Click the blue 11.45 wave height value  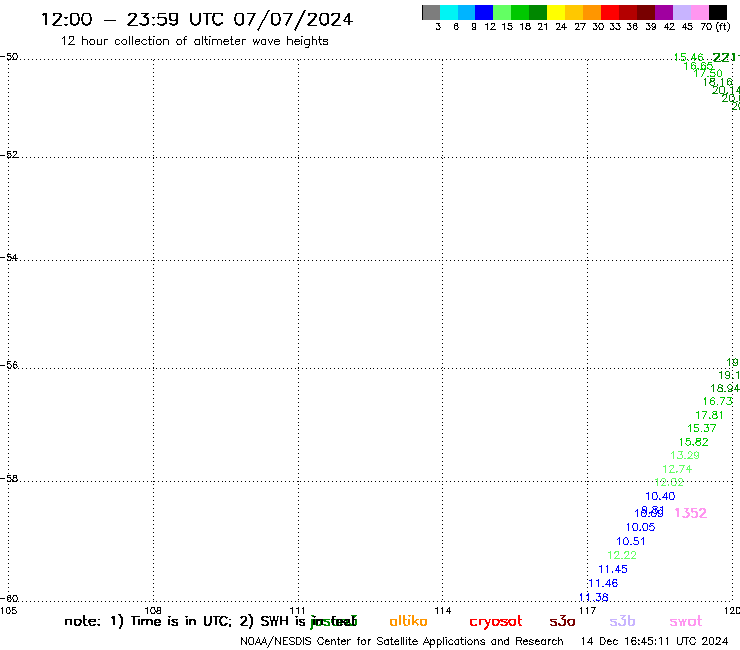[x=613, y=569]
